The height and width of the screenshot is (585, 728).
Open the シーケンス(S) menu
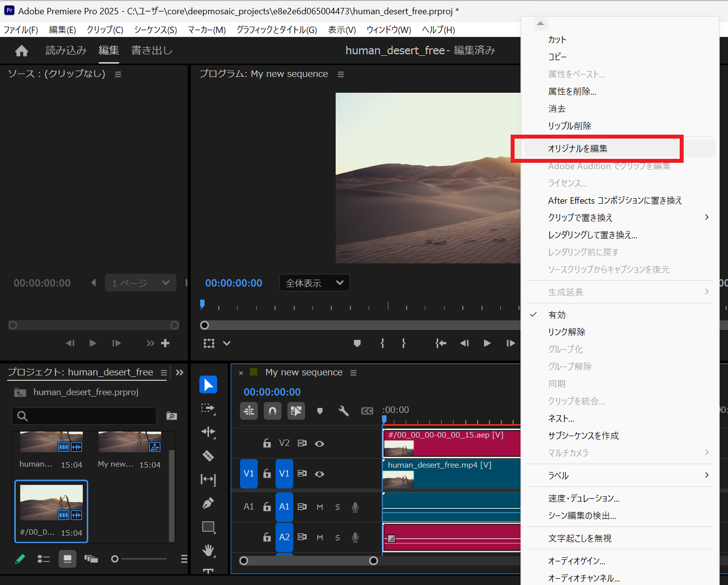[x=155, y=30]
